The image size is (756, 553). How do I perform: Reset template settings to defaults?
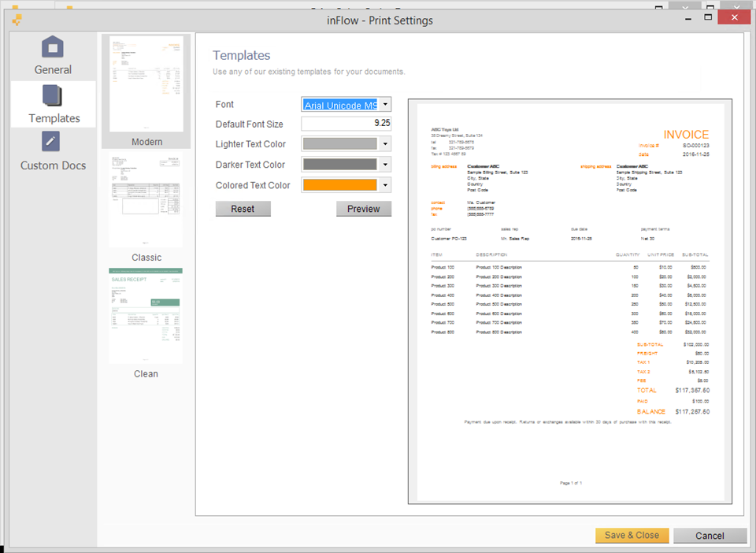[243, 209]
